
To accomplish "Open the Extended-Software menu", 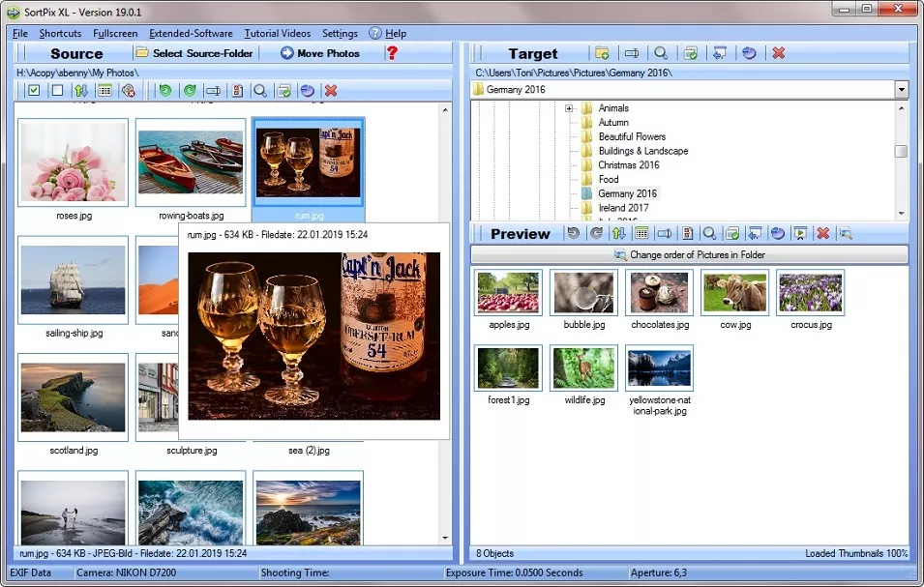I will (191, 34).
